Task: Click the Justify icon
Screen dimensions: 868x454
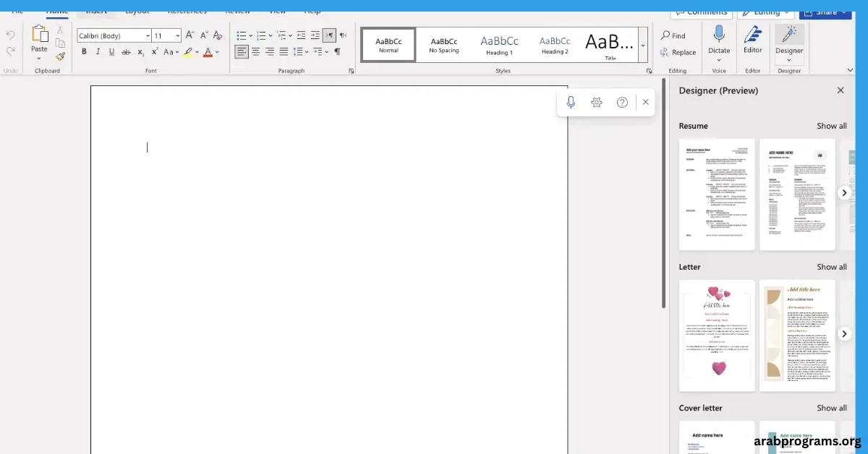Action: click(283, 51)
